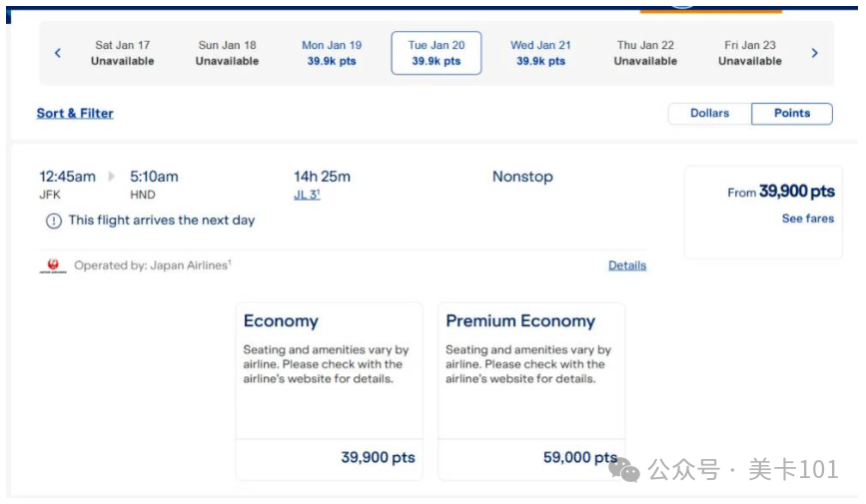Click the previous dates left arrow

(x=58, y=53)
